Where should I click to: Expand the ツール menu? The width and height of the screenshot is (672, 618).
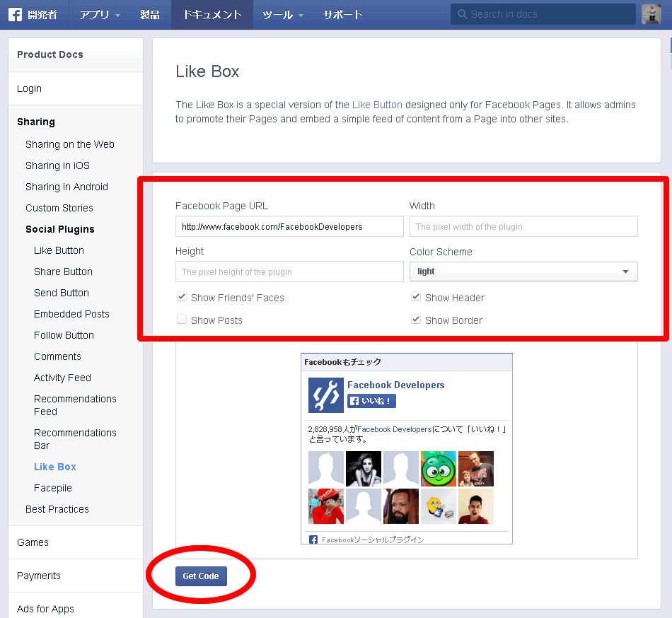point(282,15)
